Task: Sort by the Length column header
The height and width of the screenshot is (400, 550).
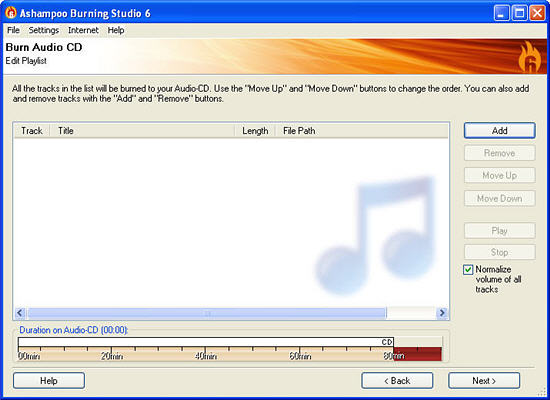Action: 255,131
